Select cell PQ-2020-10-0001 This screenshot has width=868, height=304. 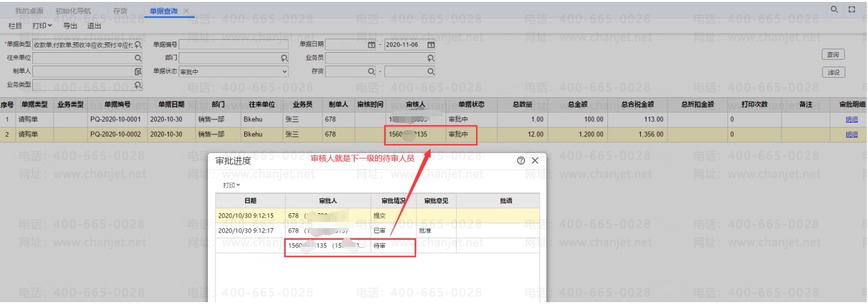118,119
